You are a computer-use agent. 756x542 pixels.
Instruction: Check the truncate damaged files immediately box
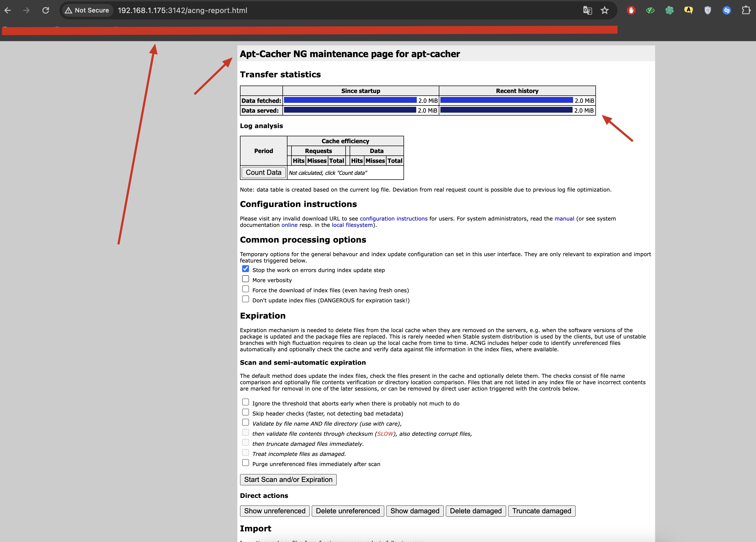pyautogui.click(x=245, y=442)
